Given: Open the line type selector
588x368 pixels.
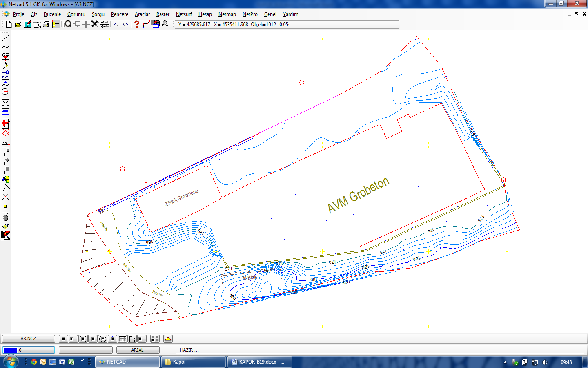Looking at the screenshot, I should pyautogui.click(x=86, y=350).
